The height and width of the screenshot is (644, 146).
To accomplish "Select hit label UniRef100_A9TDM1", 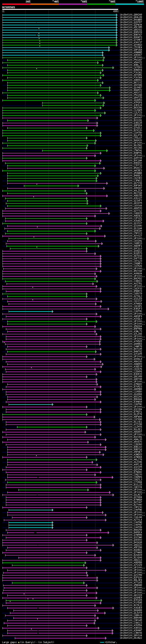I will [x=131, y=75].
